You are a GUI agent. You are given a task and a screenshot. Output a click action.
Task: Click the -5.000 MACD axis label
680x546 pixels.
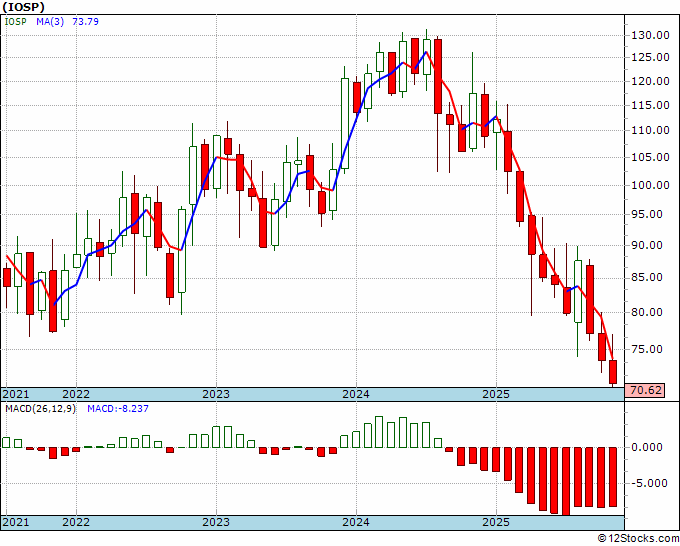(650, 483)
